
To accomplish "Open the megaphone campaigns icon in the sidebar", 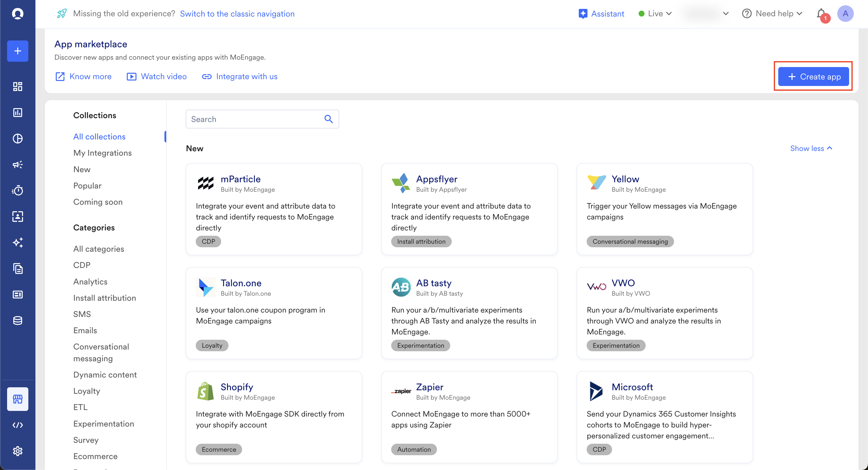I will tap(17, 165).
